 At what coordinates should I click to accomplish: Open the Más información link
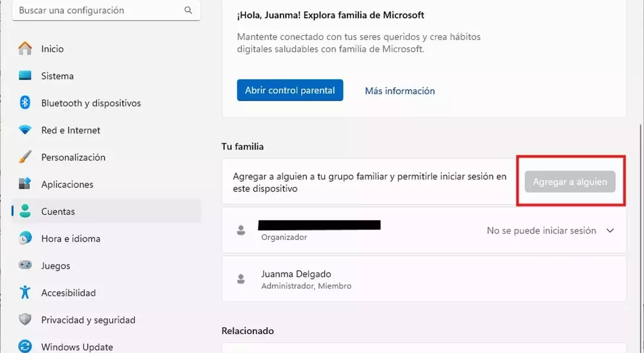click(x=400, y=91)
